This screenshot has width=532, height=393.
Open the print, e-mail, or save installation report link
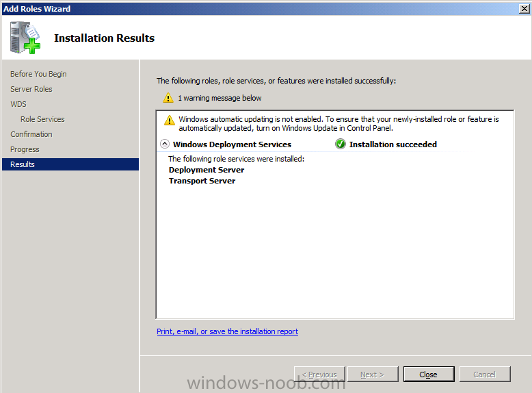coord(227,331)
